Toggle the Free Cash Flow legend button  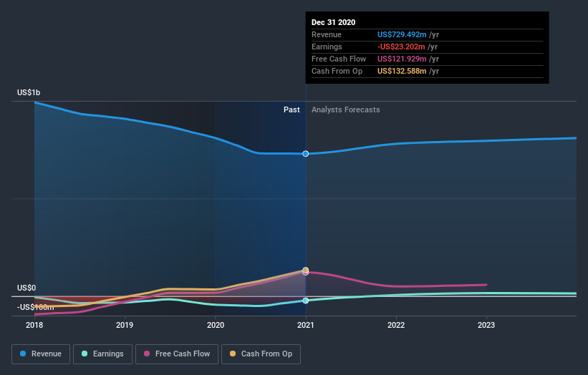(177, 354)
